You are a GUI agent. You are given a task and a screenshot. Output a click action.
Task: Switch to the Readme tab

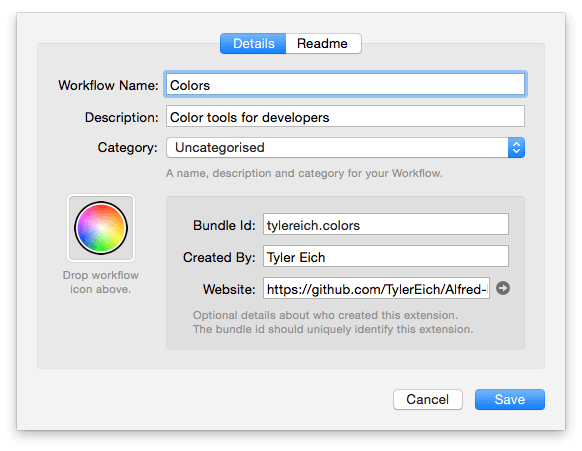[323, 43]
